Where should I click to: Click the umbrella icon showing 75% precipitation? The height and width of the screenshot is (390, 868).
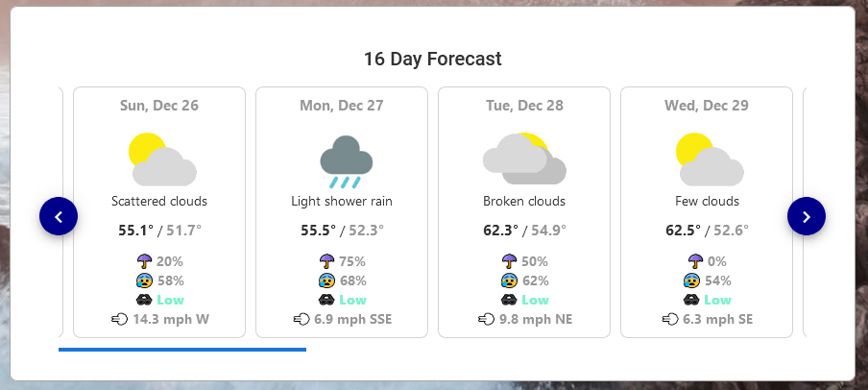[x=327, y=261]
